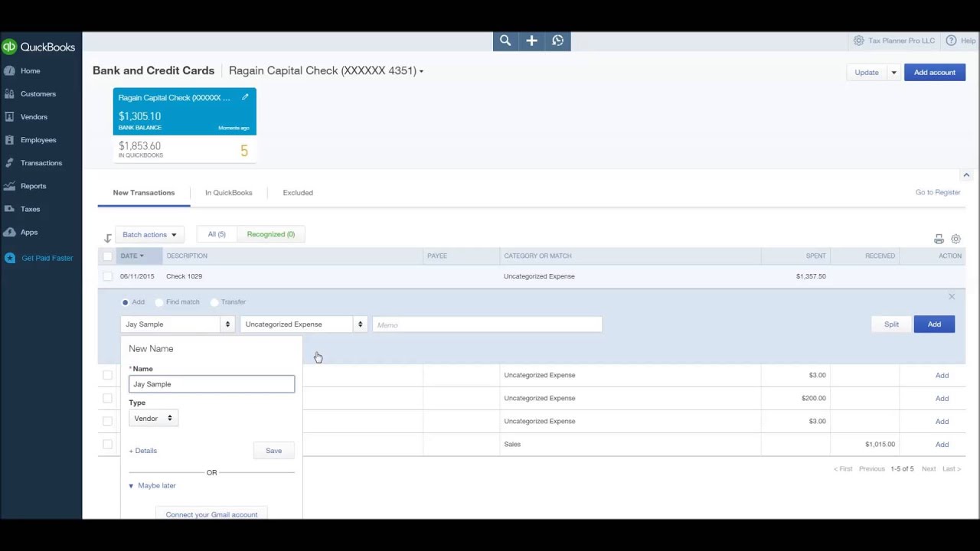Click into the Memo field
980x551 pixels.
(x=487, y=324)
